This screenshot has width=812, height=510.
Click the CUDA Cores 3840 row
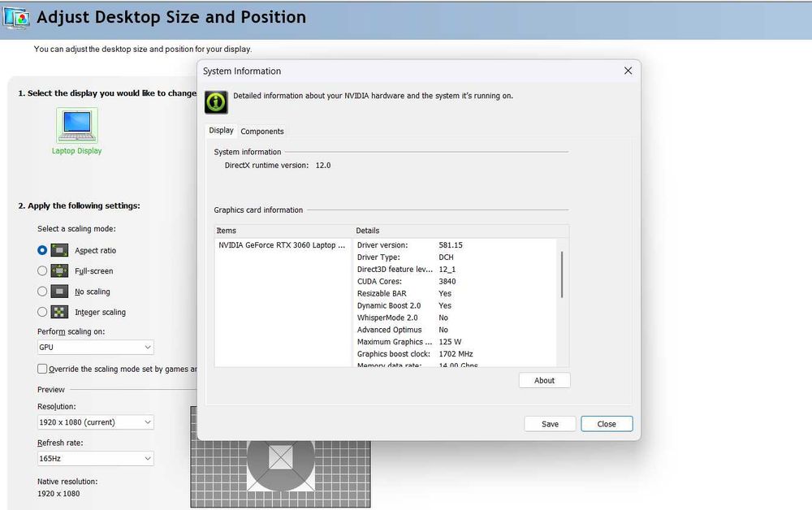456,281
